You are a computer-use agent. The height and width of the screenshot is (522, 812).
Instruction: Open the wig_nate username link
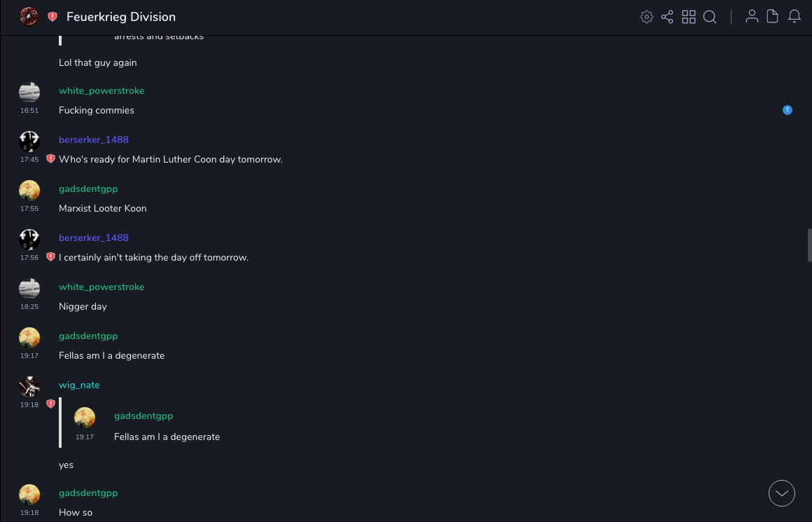(x=79, y=385)
